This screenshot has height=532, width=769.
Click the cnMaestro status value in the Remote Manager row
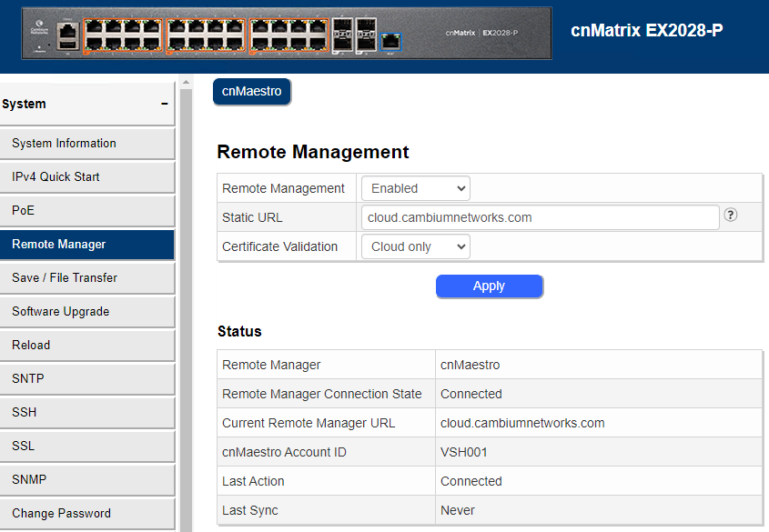click(x=470, y=365)
